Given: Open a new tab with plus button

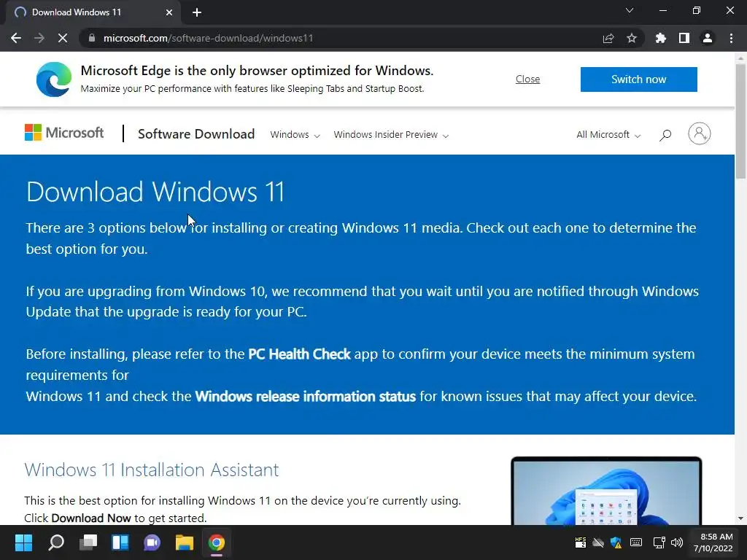Looking at the screenshot, I should click(x=197, y=12).
